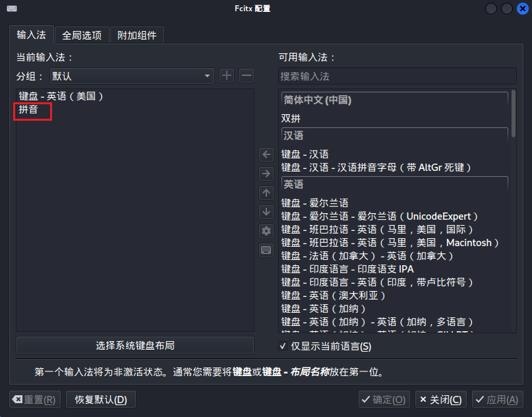532x417 pixels.
Task: Open the 分组 默认 dropdown
Action: (132, 76)
